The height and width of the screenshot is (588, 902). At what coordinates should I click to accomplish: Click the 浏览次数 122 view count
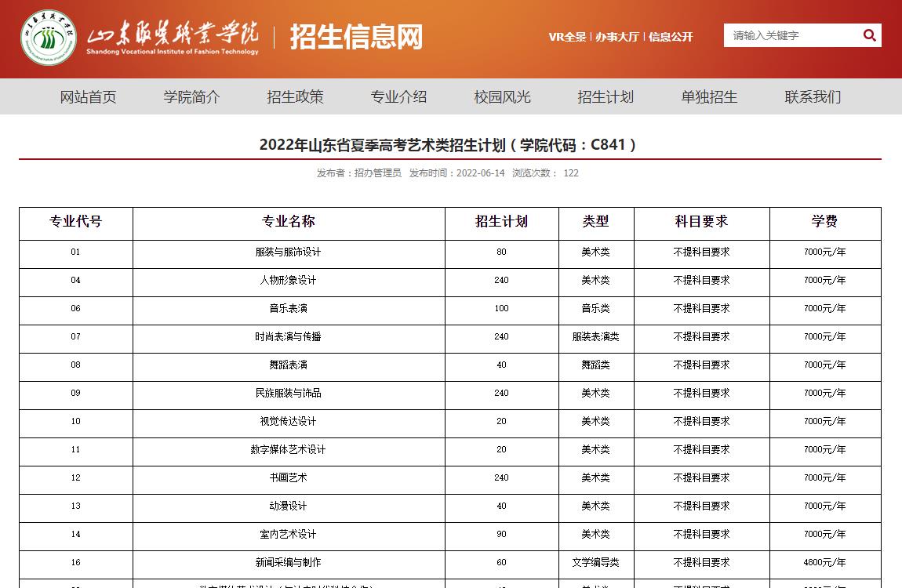pyautogui.click(x=545, y=173)
